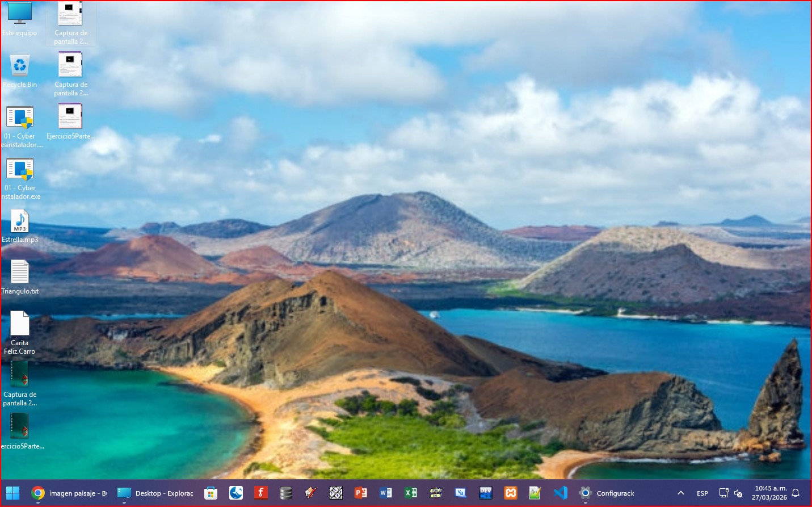Viewport: 812px width, 507px height.
Task: Change the ESP keyboard input language
Action: 702,493
